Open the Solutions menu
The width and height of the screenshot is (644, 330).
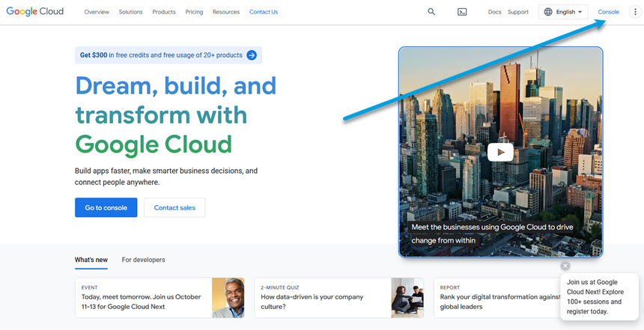(x=130, y=12)
